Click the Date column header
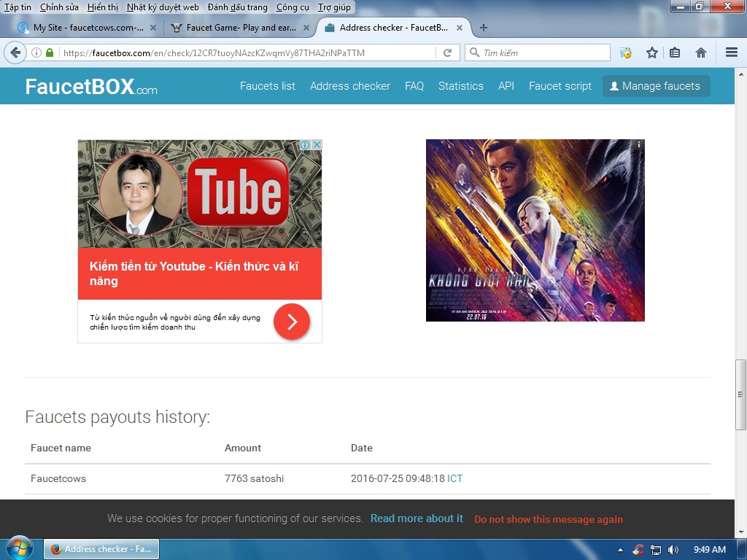 pyautogui.click(x=362, y=448)
